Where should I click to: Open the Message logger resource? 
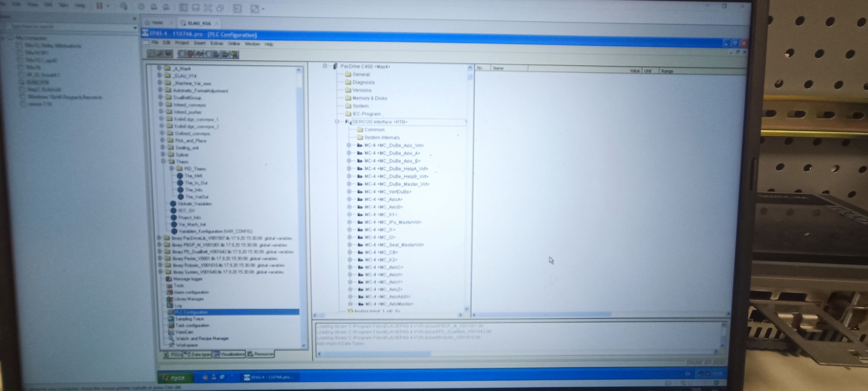(x=188, y=279)
